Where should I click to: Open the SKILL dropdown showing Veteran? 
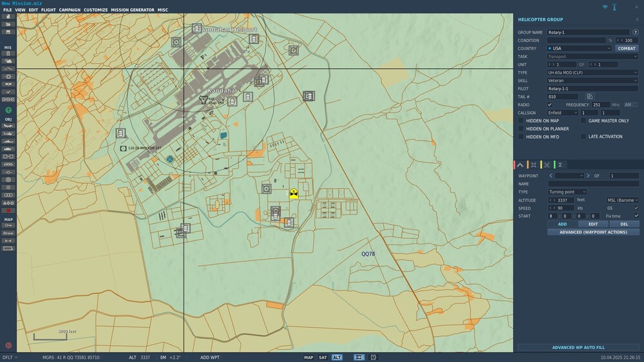[x=592, y=81]
